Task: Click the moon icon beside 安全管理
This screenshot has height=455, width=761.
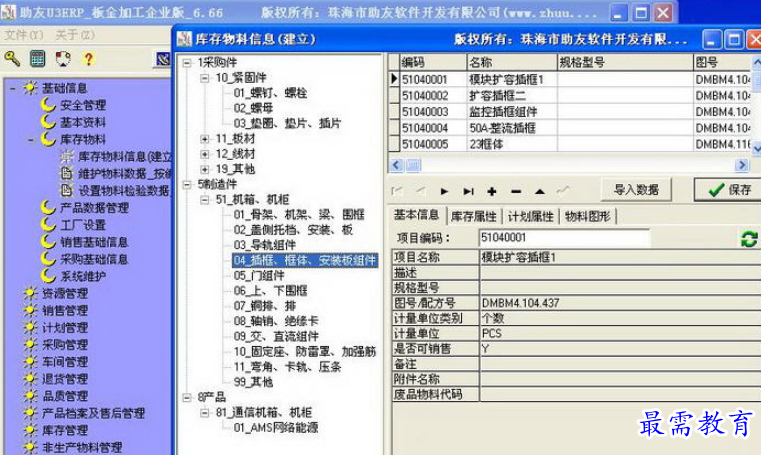Action: click(x=48, y=104)
